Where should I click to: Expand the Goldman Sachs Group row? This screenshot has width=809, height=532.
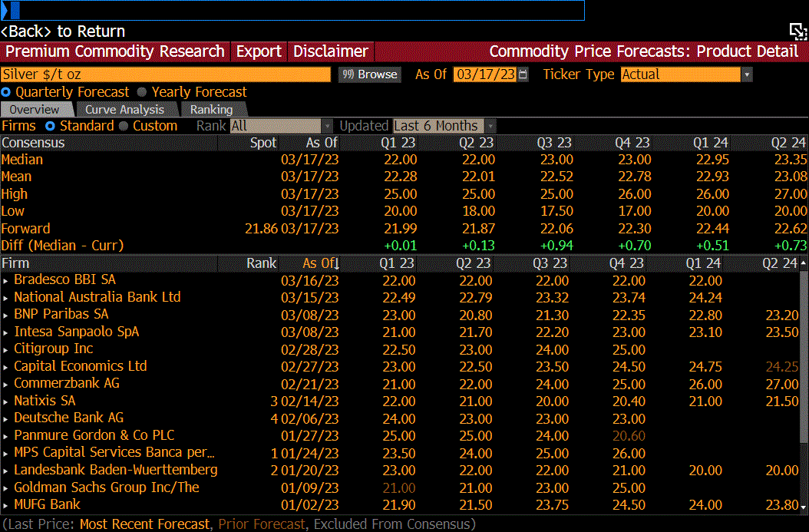(x=5, y=488)
